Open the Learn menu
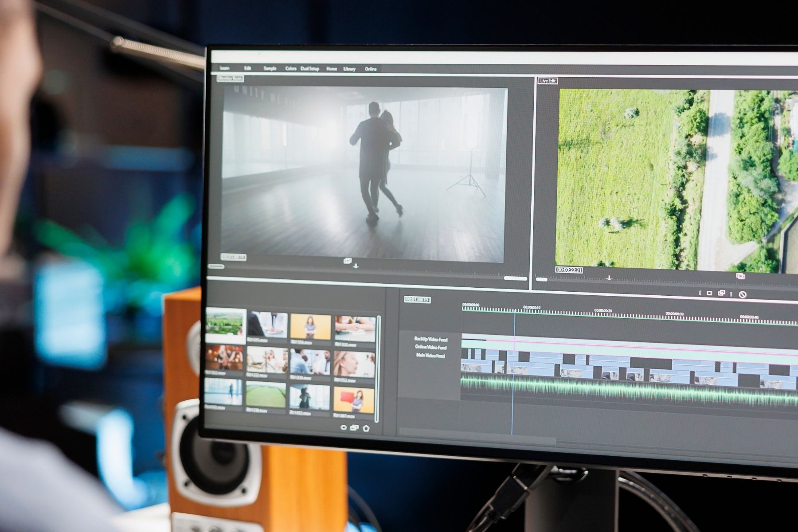This screenshot has height=532, width=798. [x=225, y=68]
